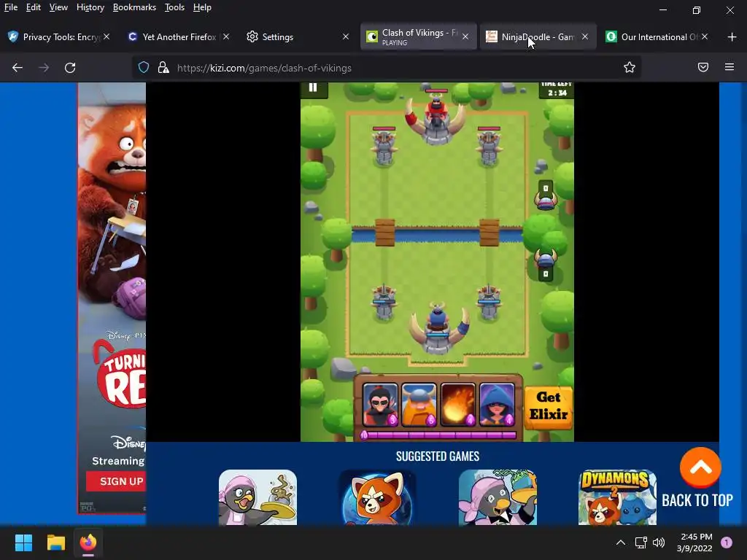Click the kizi.com URL address bar

point(387,68)
